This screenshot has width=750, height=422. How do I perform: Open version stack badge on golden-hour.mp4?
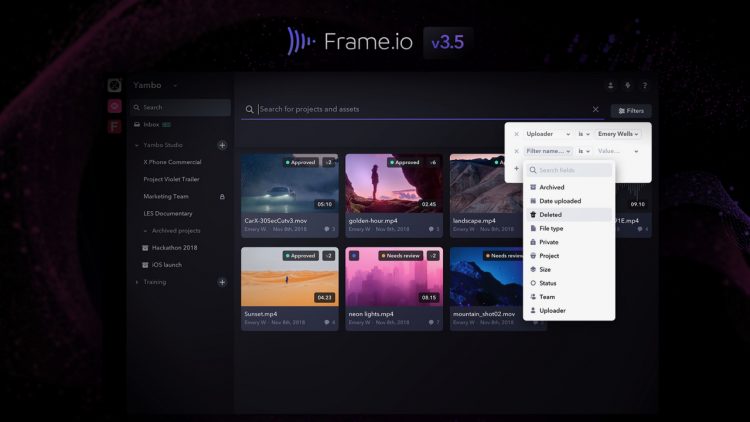point(433,163)
